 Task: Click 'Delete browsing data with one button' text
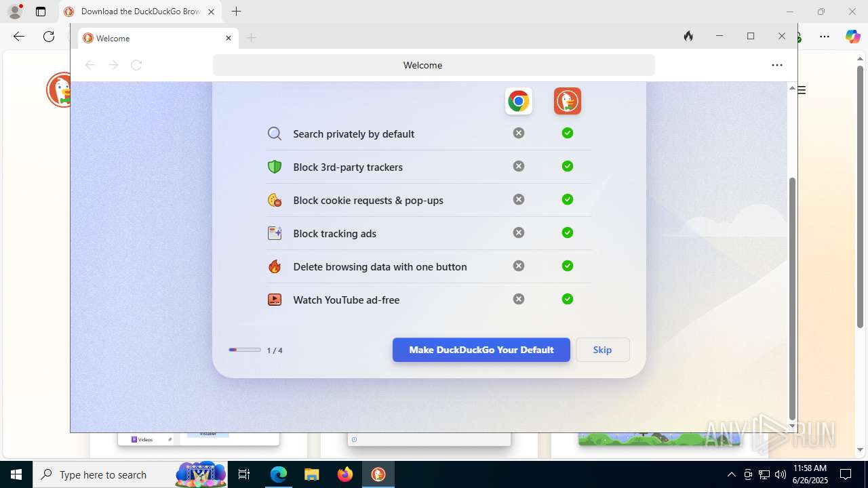click(x=380, y=267)
